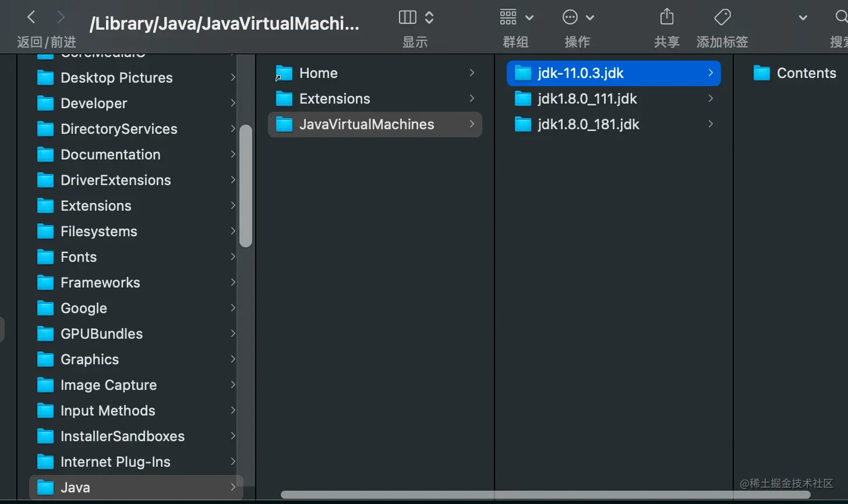This screenshot has width=848, height=504.
Task: Select the Fonts folder
Action: point(78,257)
